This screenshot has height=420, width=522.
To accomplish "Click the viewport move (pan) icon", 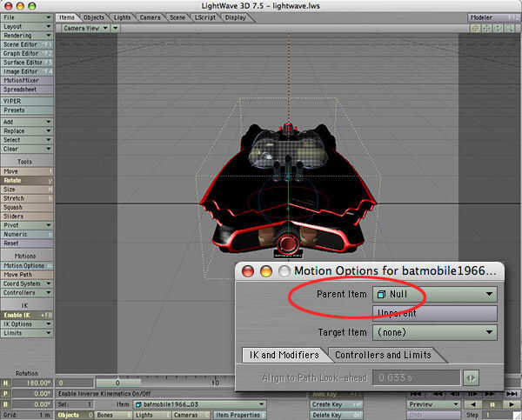I will click(486, 29).
